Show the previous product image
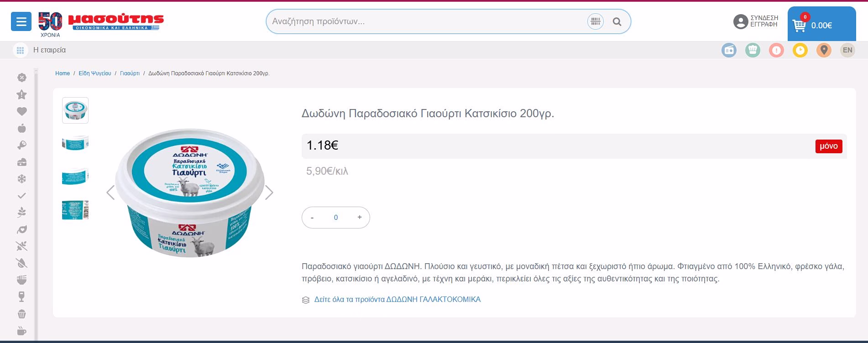The width and height of the screenshot is (868, 343). tap(110, 192)
